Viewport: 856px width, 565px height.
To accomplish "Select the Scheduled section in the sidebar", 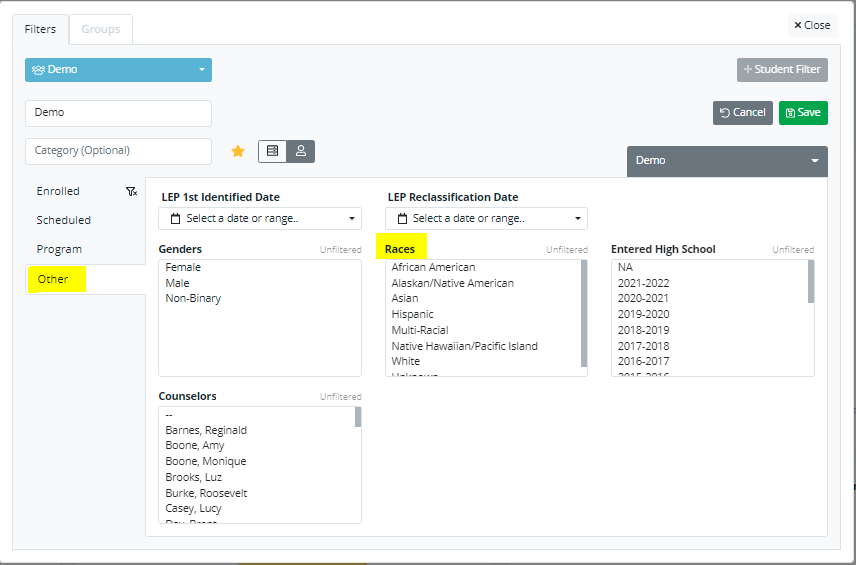I will click(x=64, y=220).
